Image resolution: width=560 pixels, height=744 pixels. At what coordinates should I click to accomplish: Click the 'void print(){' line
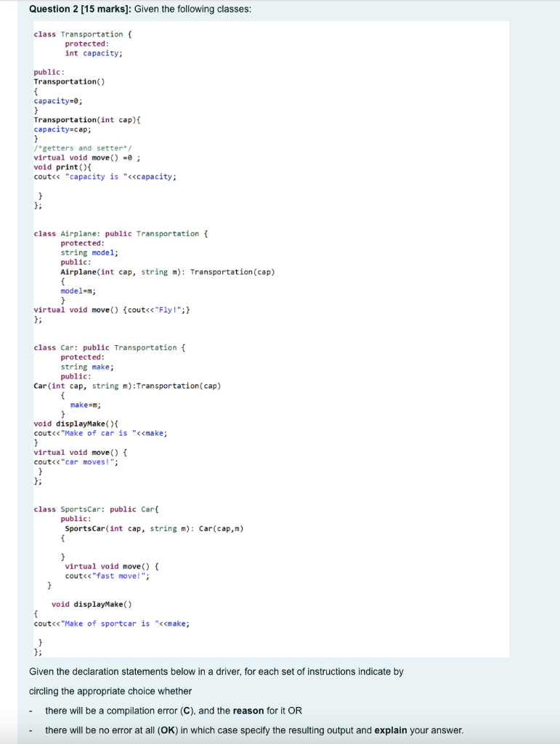[x=62, y=167]
